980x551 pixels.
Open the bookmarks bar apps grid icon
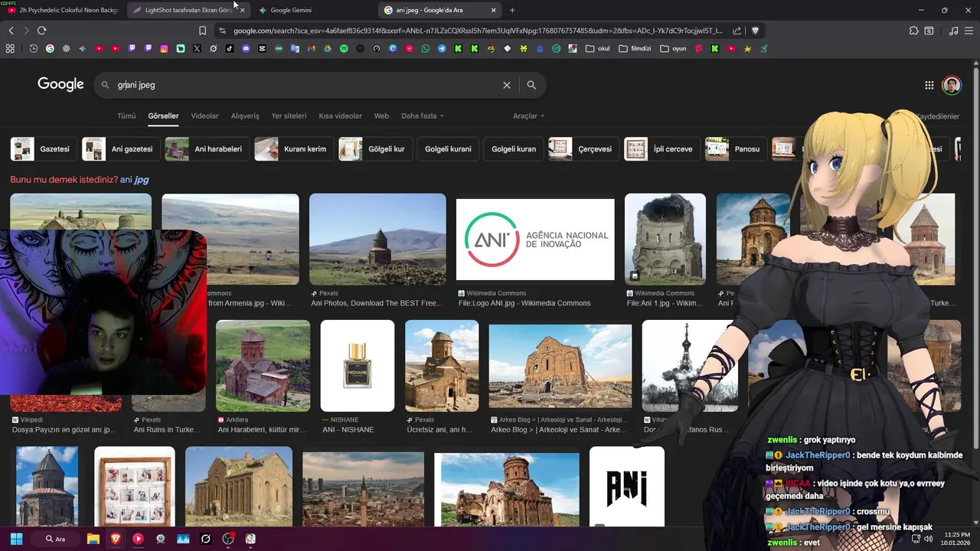(10, 48)
